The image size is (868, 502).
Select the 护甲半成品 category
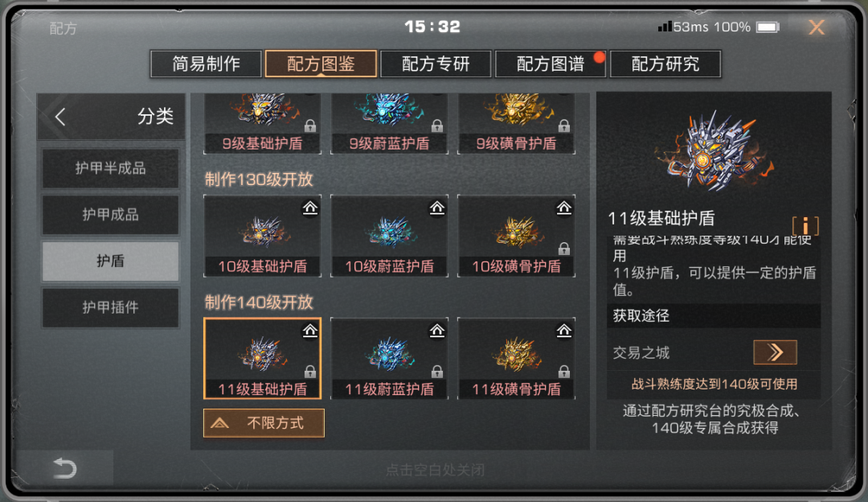coord(111,168)
